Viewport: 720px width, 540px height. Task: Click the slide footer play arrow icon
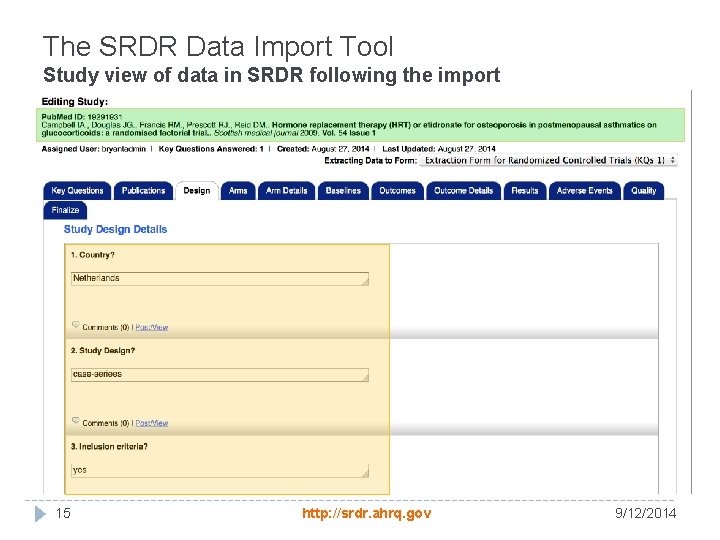pyautogui.click(x=40, y=513)
